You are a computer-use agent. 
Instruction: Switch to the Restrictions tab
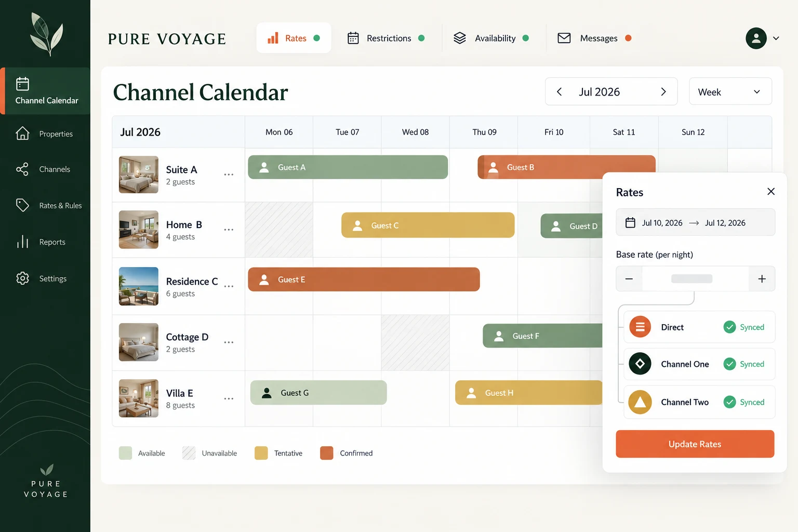[386, 38]
